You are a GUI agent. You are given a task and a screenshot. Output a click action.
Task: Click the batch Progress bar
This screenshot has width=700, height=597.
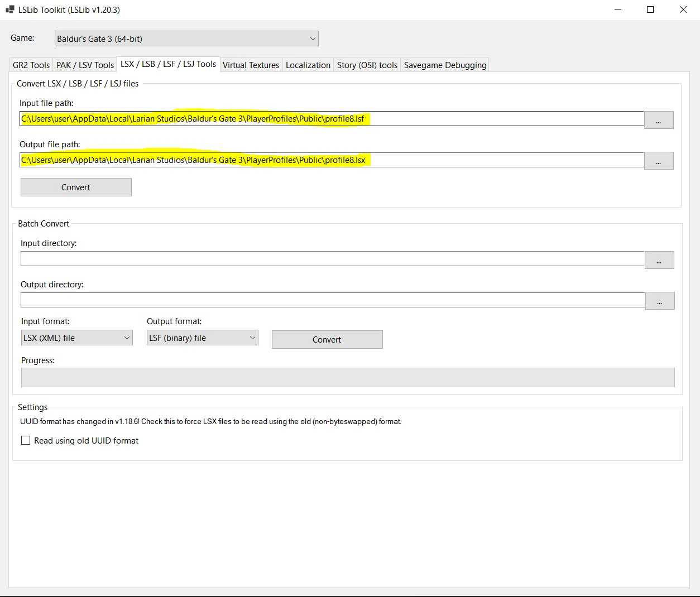pos(347,378)
